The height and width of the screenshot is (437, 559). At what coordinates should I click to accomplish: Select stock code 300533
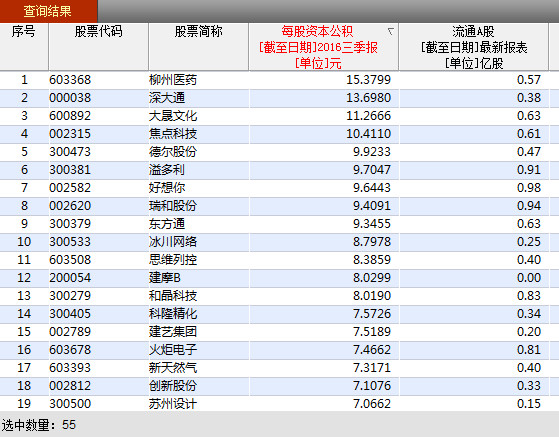(x=70, y=242)
